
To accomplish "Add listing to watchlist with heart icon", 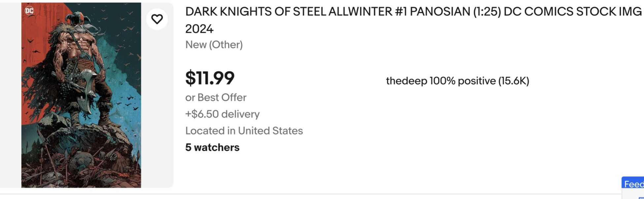I will pyautogui.click(x=157, y=19).
